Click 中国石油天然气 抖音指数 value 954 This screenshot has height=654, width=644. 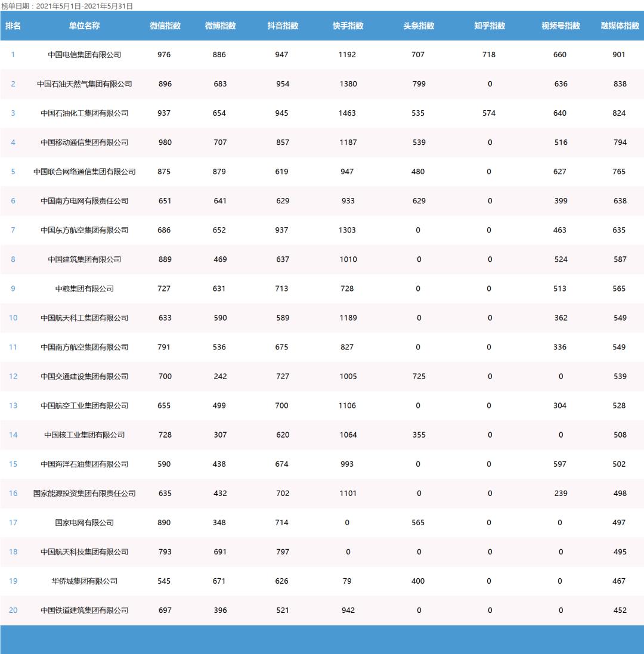pos(283,84)
